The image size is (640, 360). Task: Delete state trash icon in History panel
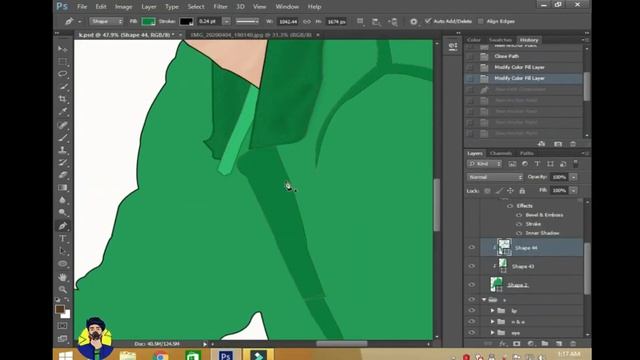click(573, 144)
